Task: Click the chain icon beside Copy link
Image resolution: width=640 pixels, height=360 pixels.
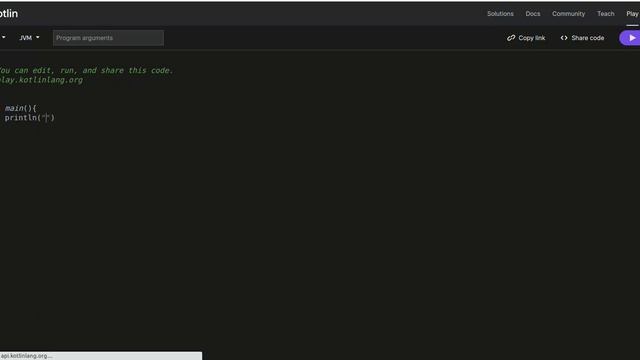Action: point(511,38)
